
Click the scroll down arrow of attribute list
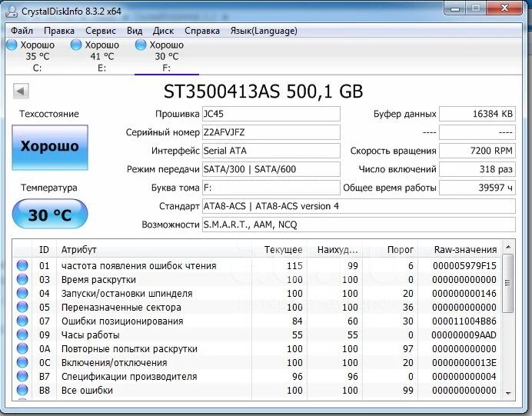coord(508,393)
